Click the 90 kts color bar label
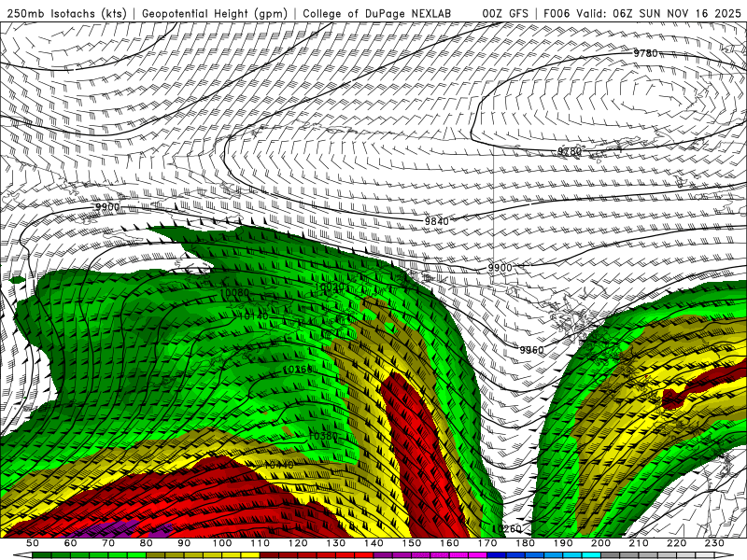Image resolution: width=747 pixels, height=560 pixels. [184, 543]
